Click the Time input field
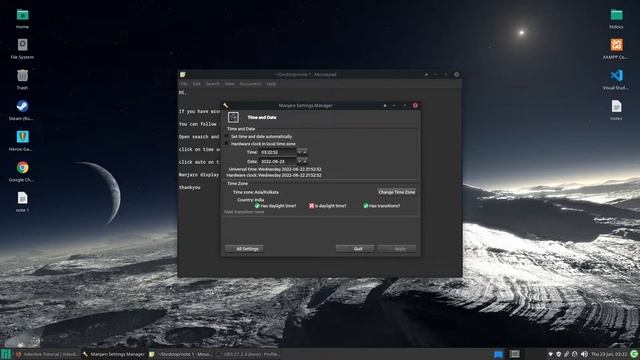This screenshot has width=640, height=360. coord(278,152)
